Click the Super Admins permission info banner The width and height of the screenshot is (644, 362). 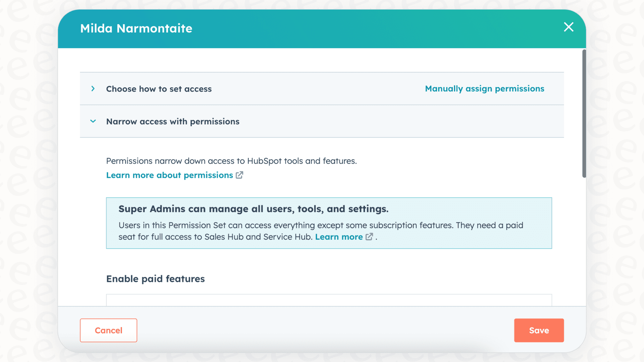(x=329, y=223)
